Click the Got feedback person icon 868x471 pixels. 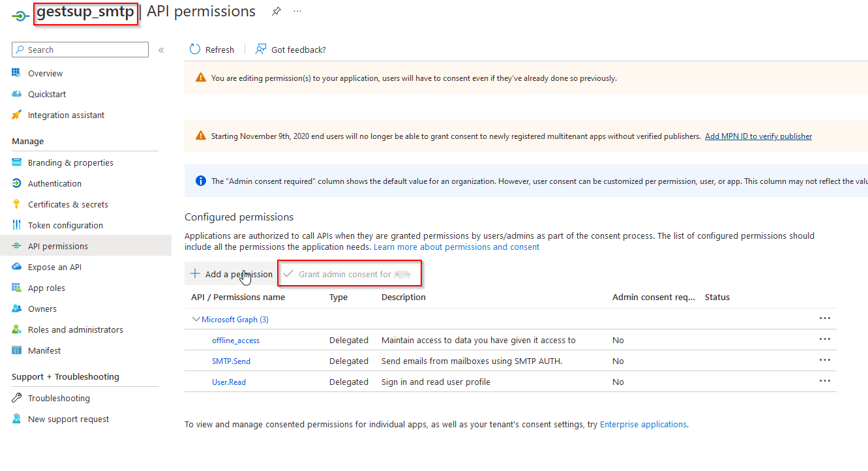261,50
